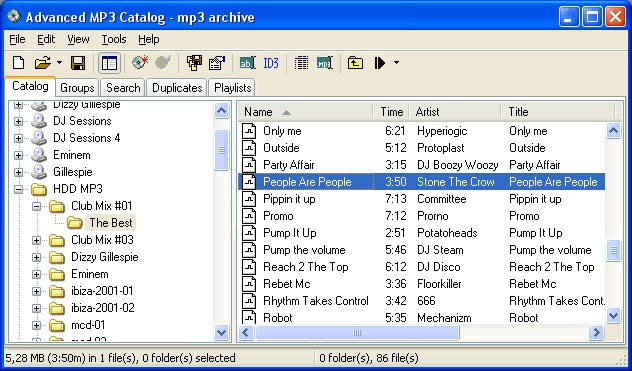Click the go up folder icon
The width and height of the screenshot is (632, 371).
pos(355,63)
